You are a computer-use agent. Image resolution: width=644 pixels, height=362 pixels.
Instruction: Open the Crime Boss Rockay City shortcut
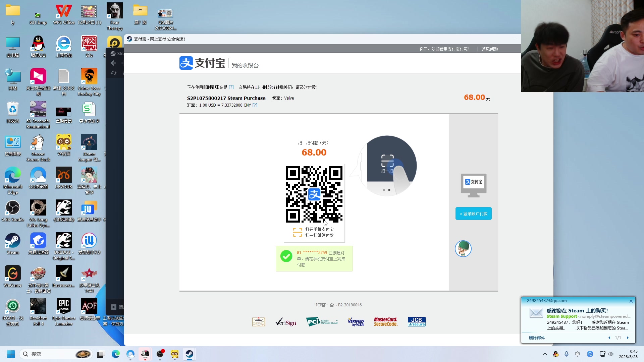[x=89, y=82]
